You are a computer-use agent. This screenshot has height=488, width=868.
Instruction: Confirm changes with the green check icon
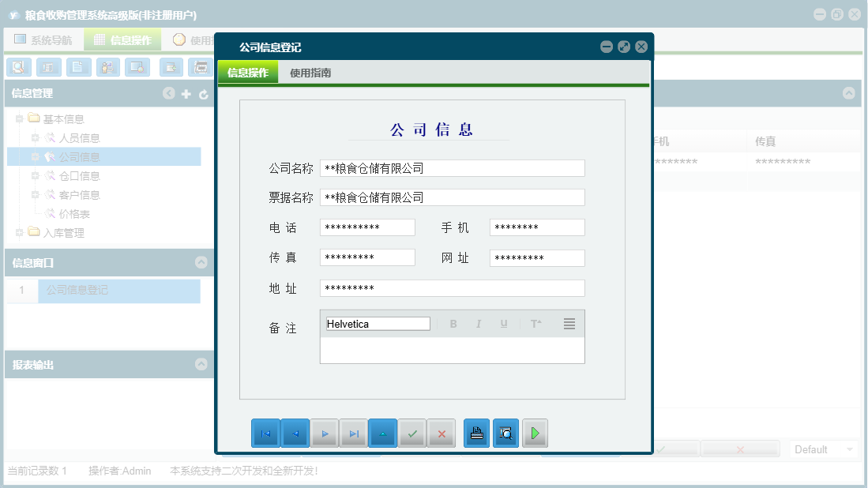click(411, 433)
